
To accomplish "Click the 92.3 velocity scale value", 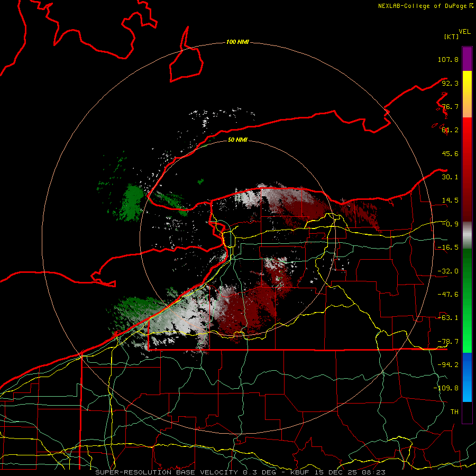I will coord(450,83).
